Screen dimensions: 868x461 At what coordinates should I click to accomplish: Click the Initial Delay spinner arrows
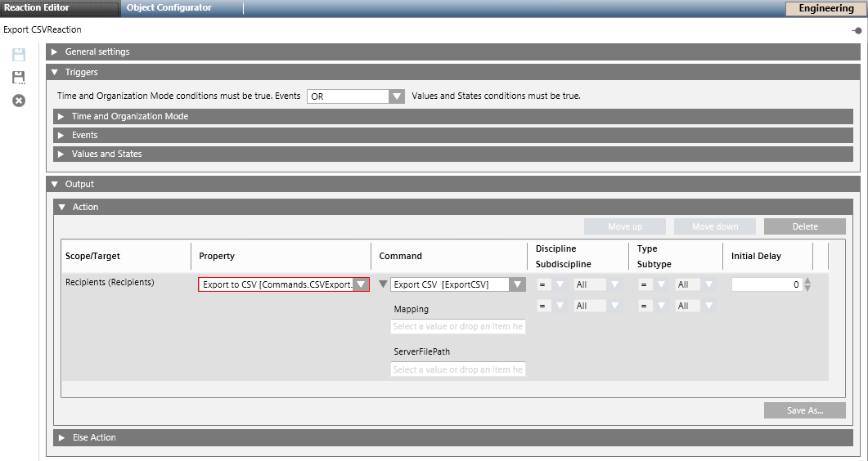pos(808,284)
